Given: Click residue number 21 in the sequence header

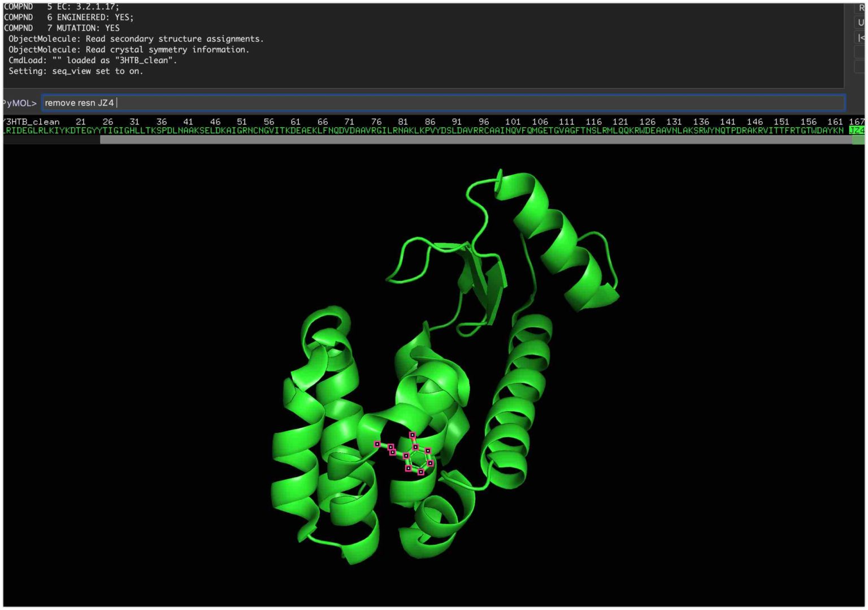Looking at the screenshot, I should (x=81, y=122).
